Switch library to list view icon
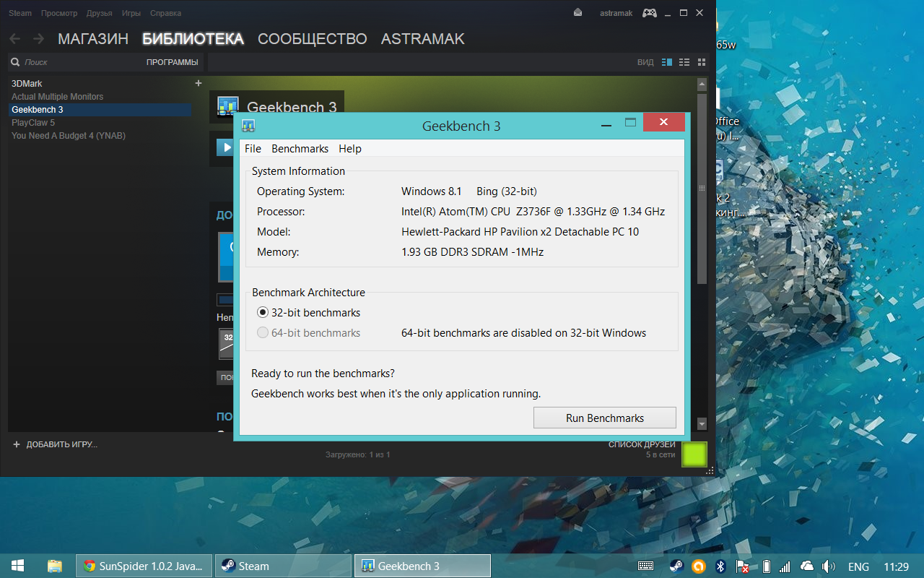The height and width of the screenshot is (578, 924). 684,63
